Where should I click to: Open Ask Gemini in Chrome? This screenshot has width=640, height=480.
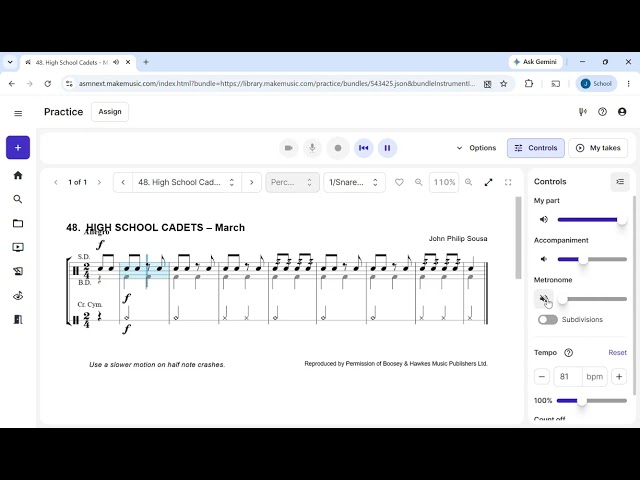(535, 62)
